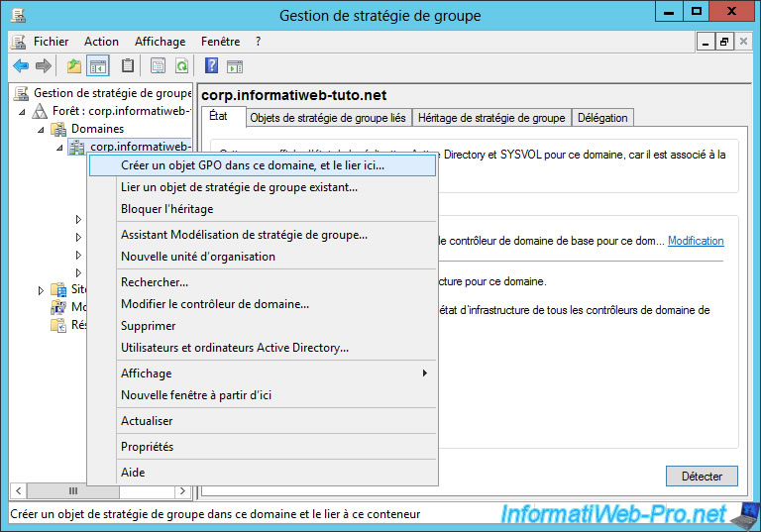Image resolution: width=761 pixels, height=532 pixels.
Task: Select Gestion de stratégie de groupe root node
Action: (112, 93)
